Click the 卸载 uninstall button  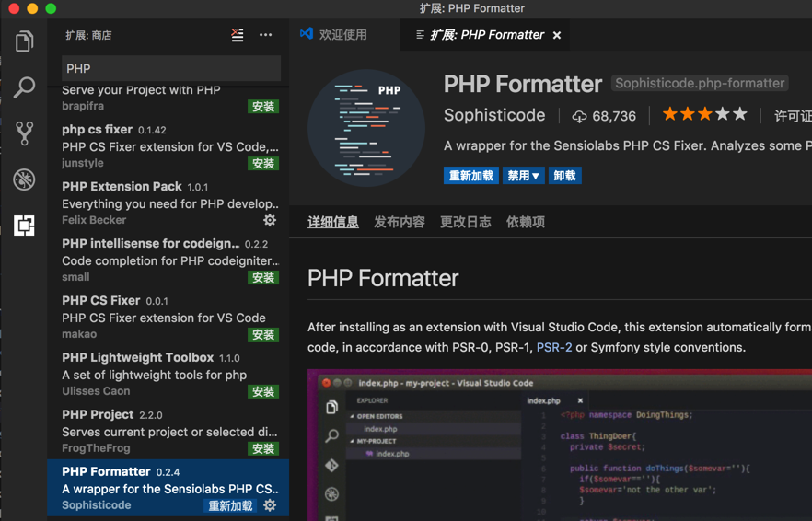coord(564,176)
